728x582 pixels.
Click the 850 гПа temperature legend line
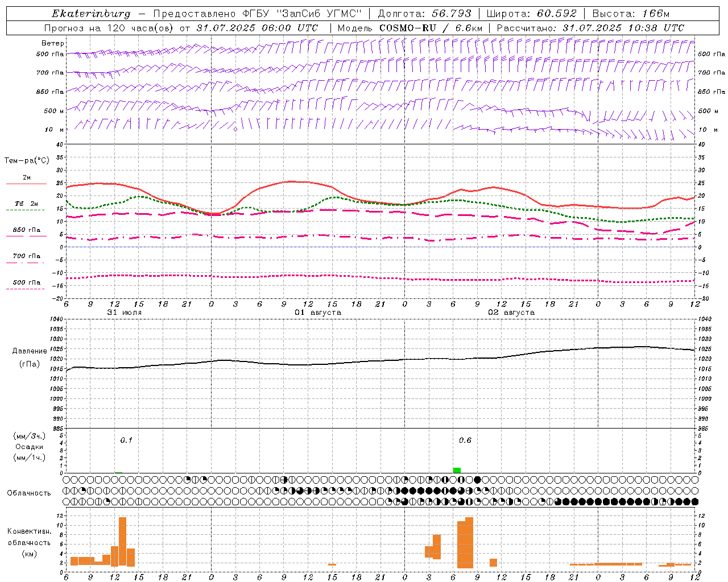pyautogui.click(x=25, y=236)
